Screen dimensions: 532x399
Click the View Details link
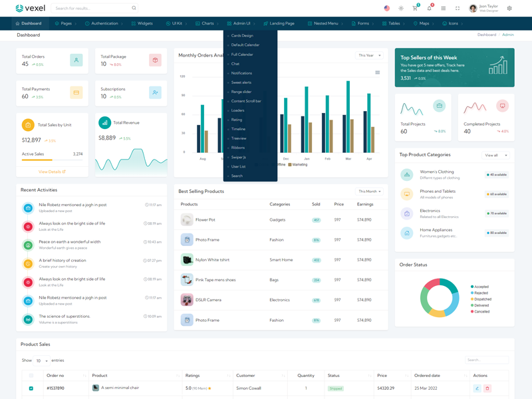(52, 172)
